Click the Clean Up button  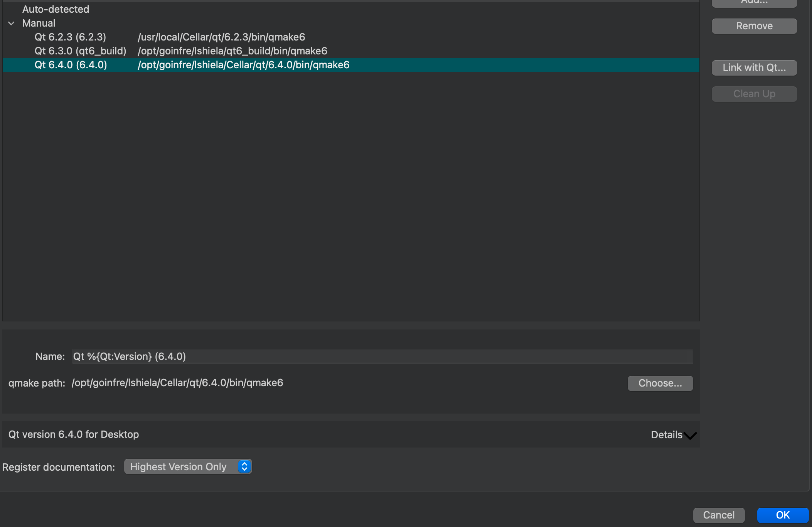click(x=754, y=94)
